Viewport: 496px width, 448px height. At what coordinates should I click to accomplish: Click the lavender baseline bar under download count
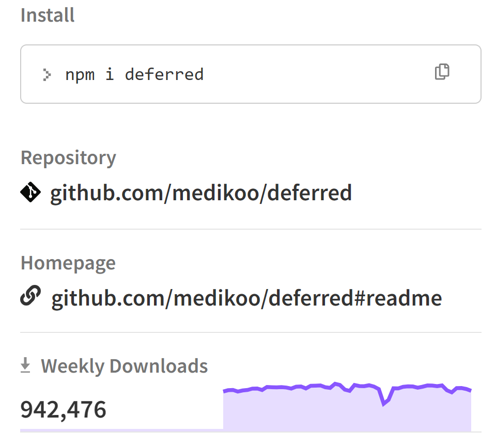click(122, 430)
